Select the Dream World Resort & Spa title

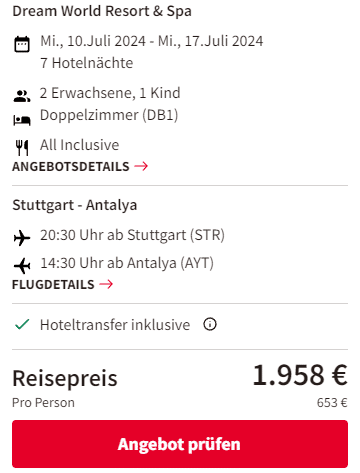tap(102, 11)
